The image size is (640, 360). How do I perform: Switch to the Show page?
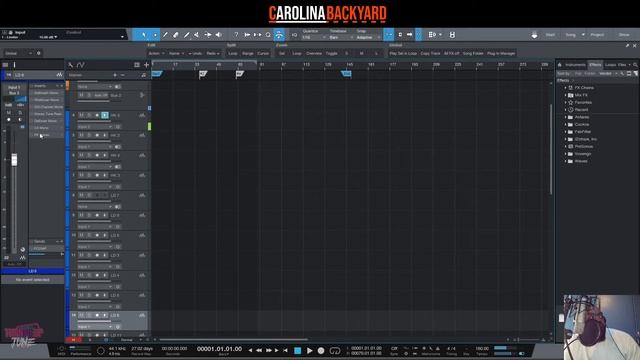point(624,35)
